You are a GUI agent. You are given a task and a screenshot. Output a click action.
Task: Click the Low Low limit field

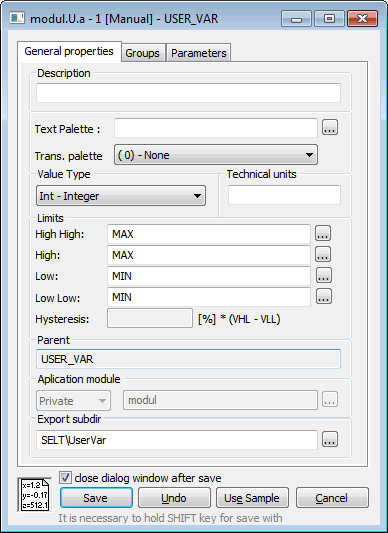point(209,297)
